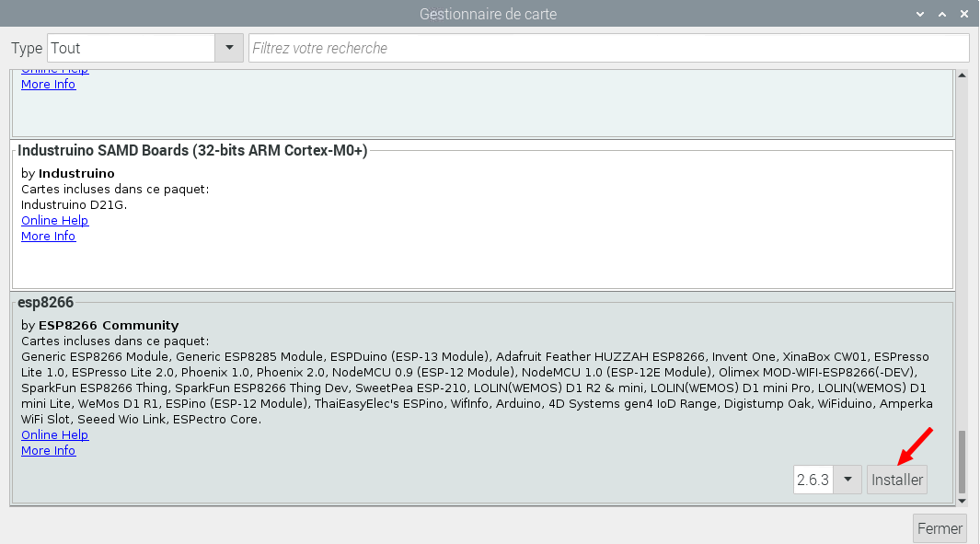Click the vertical scrollbar thumb

[962, 461]
